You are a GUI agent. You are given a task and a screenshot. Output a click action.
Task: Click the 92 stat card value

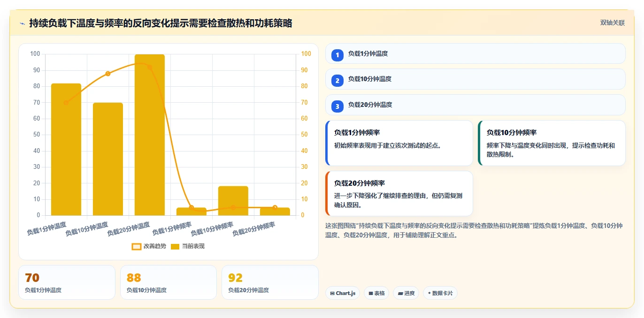235,278
